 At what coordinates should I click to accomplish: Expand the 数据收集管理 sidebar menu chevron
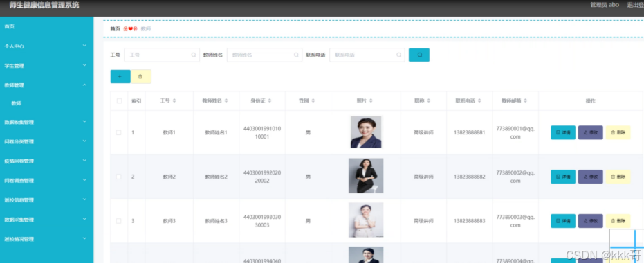84,121
